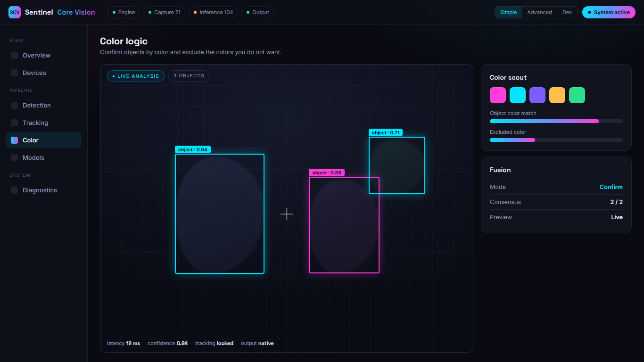Viewport: 644px width, 362px height.
Task: Click the Object color match slider
Action: pos(556,121)
